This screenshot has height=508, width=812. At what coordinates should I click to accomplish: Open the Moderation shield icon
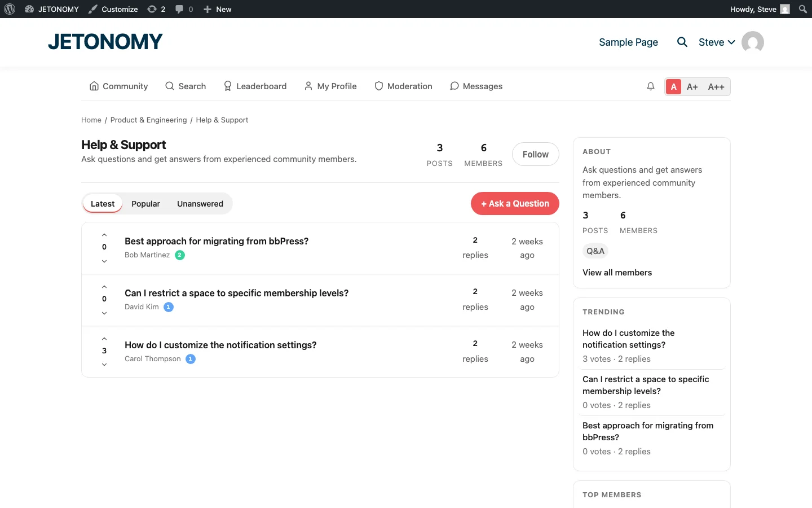click(x=378, y=86)
